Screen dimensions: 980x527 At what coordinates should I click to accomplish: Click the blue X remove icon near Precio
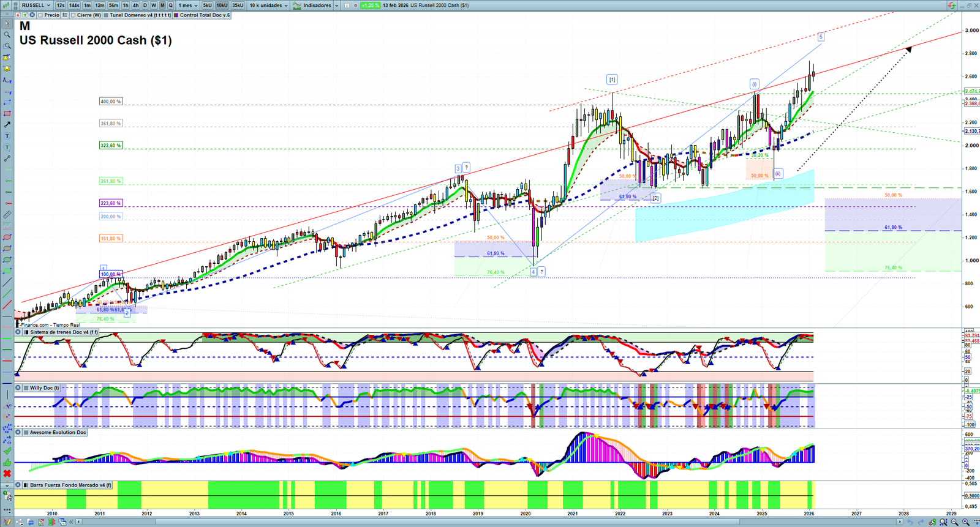point(32,15)
